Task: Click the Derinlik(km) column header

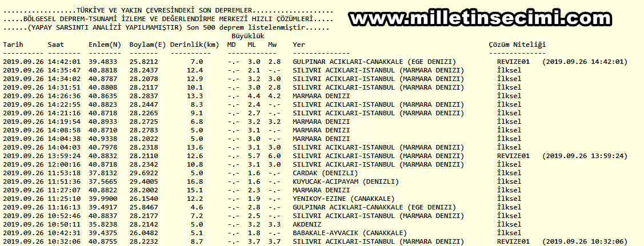Action: pyautogui.click(x=194, y=45)
